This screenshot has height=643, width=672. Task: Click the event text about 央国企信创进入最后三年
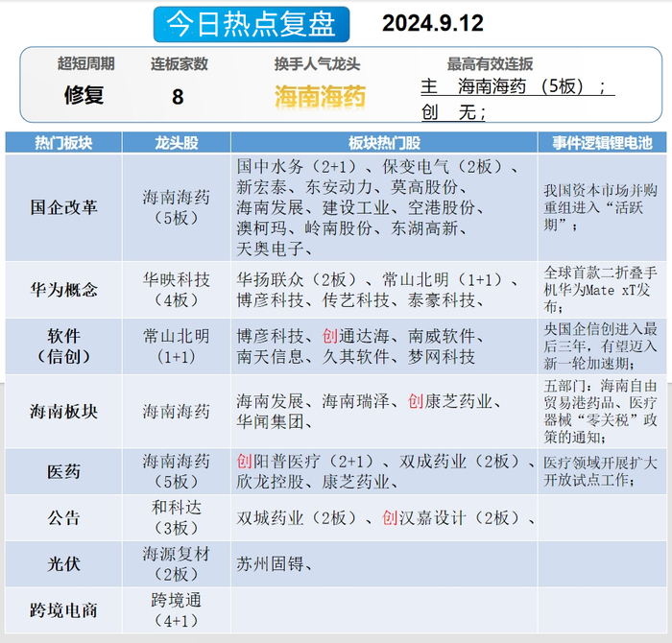(600, 346)
